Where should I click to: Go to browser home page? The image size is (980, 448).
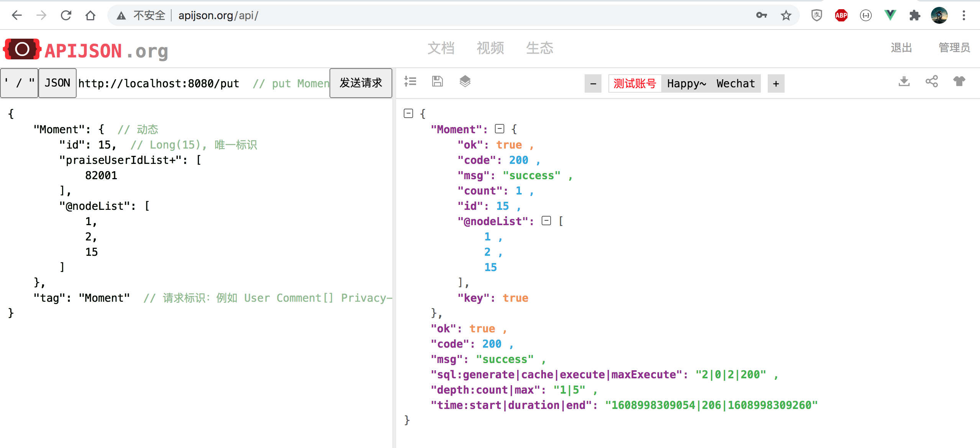point(90,15)
